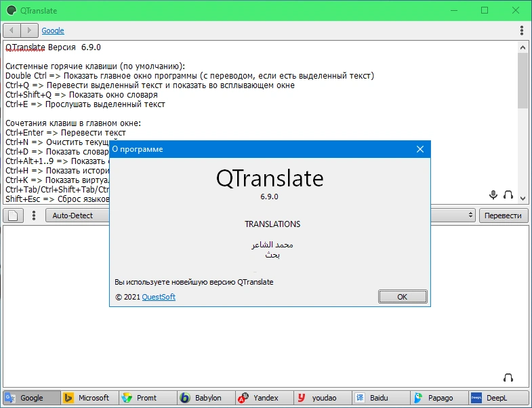Switch to Papago translation service
This screenshot has height=408, width=532.
click(439, 397)
